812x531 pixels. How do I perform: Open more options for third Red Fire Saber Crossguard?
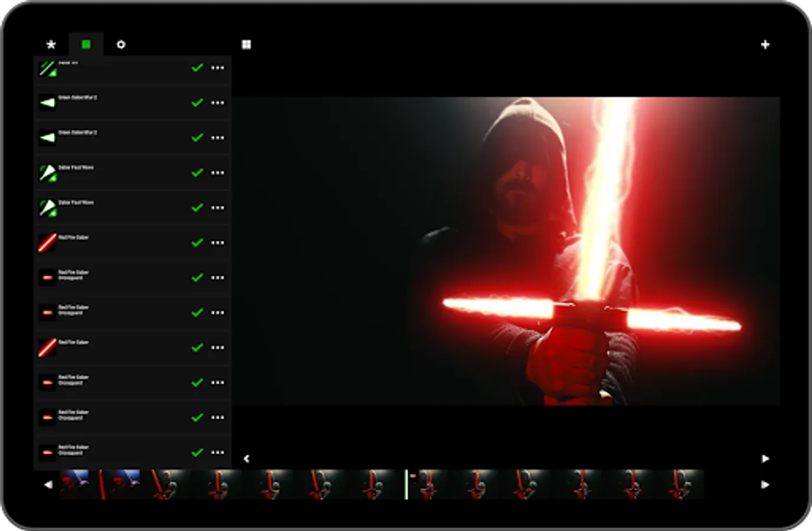point(218,382)
